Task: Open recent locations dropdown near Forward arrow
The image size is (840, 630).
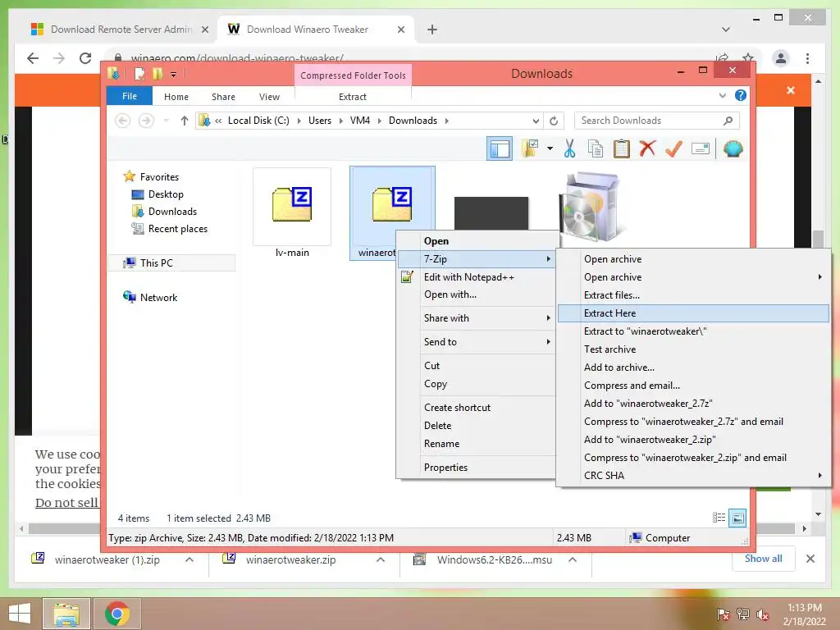Action: click(166, 121)
